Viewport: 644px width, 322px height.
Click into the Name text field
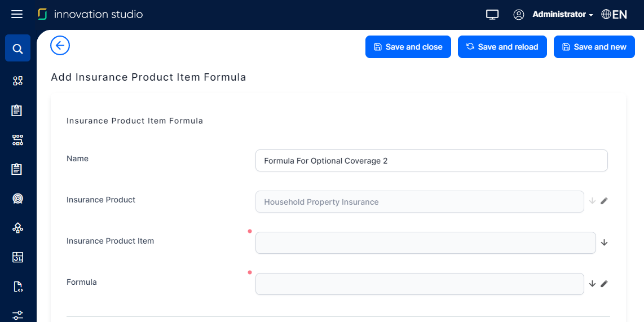431,161
